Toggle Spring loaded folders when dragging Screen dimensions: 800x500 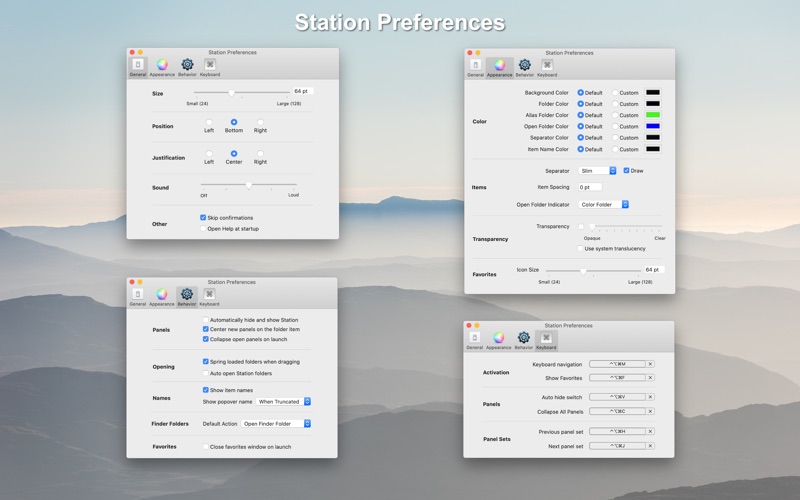click(206, 361)
